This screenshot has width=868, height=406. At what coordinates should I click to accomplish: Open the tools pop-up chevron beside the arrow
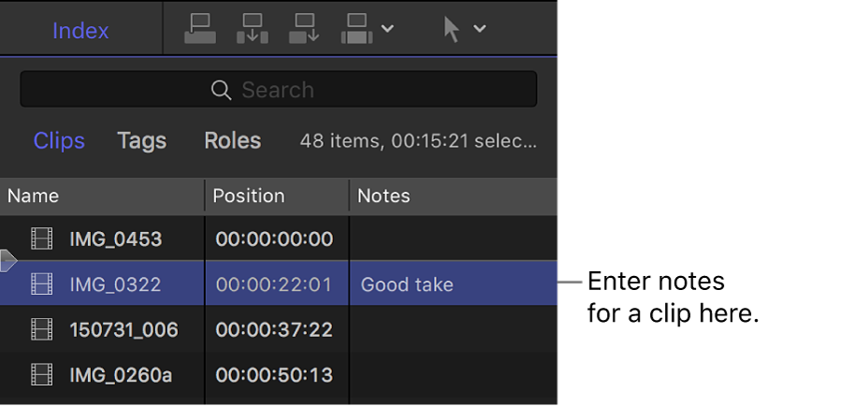pyautogui.click(x=480, y=29)
